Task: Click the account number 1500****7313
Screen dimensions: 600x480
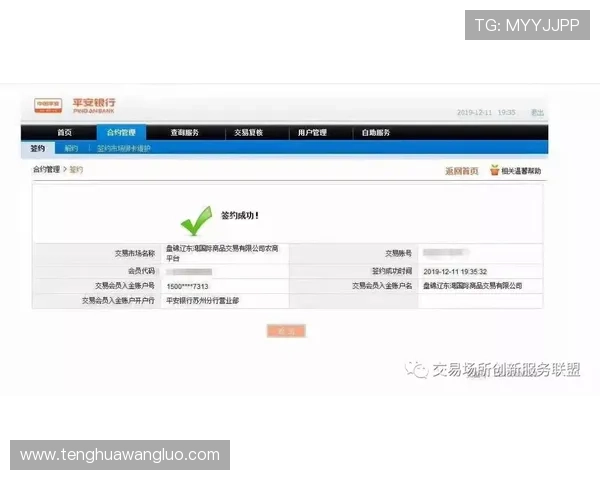Action: click(188, 286)
